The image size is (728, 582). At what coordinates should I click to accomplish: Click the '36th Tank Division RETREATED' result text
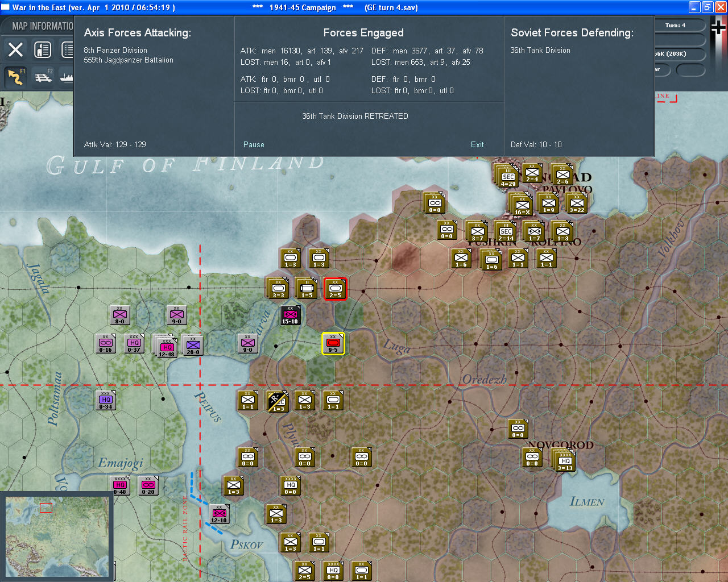(355, 116)
